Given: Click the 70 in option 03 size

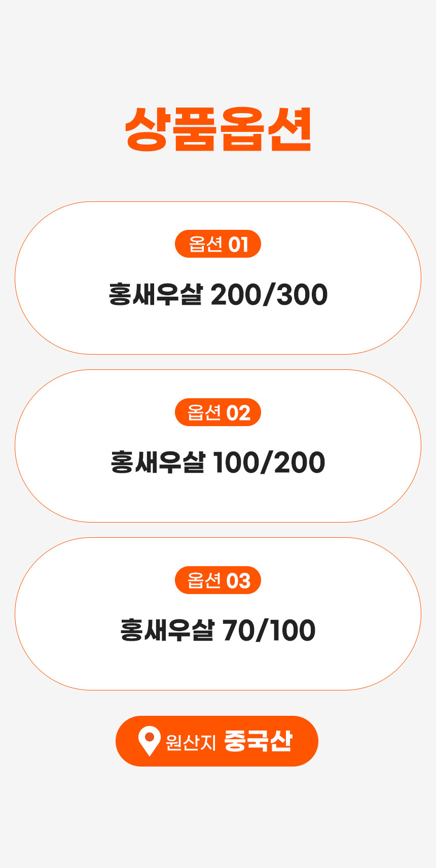Looking at the screenshot, I should [x=239, y=631].
